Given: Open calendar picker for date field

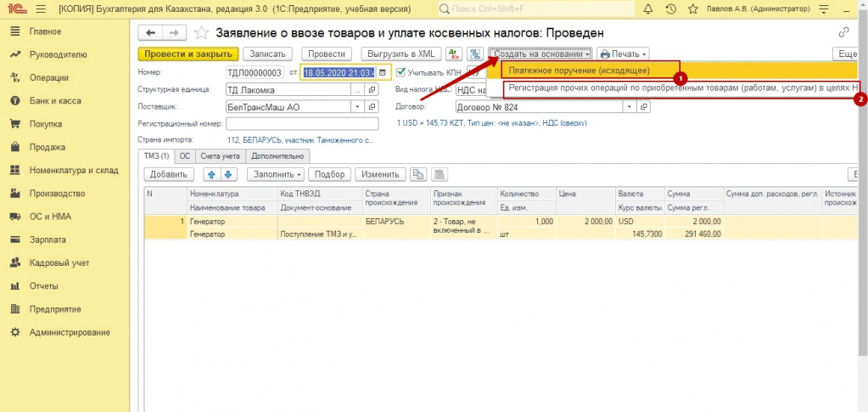Looking at the screenshot, I should click(383, 73).
